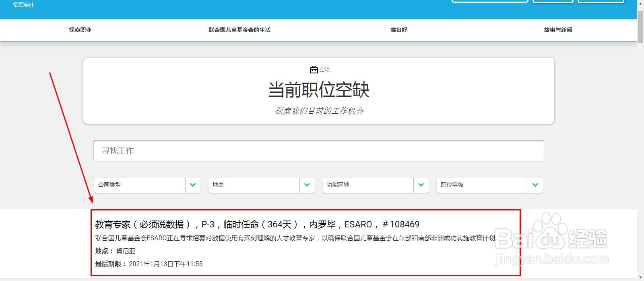
Task: Select the 职位等级 filter box
Action: point(490,185)
